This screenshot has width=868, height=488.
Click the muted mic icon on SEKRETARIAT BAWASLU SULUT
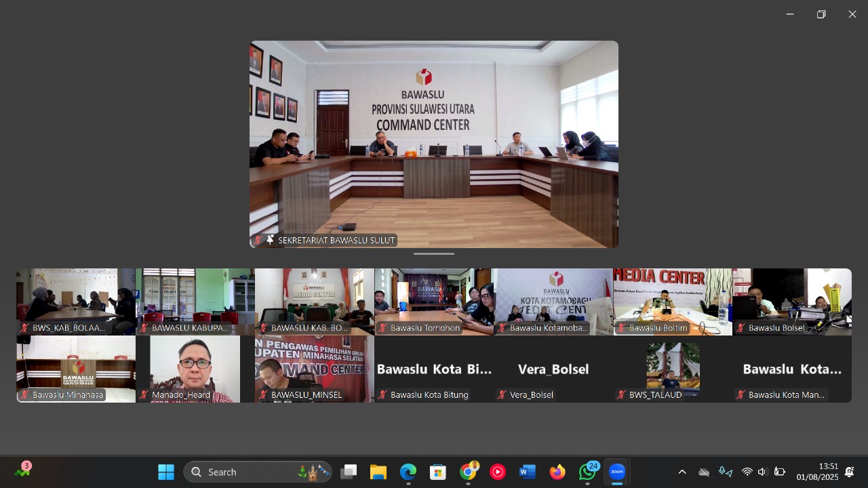click(258, 240)
